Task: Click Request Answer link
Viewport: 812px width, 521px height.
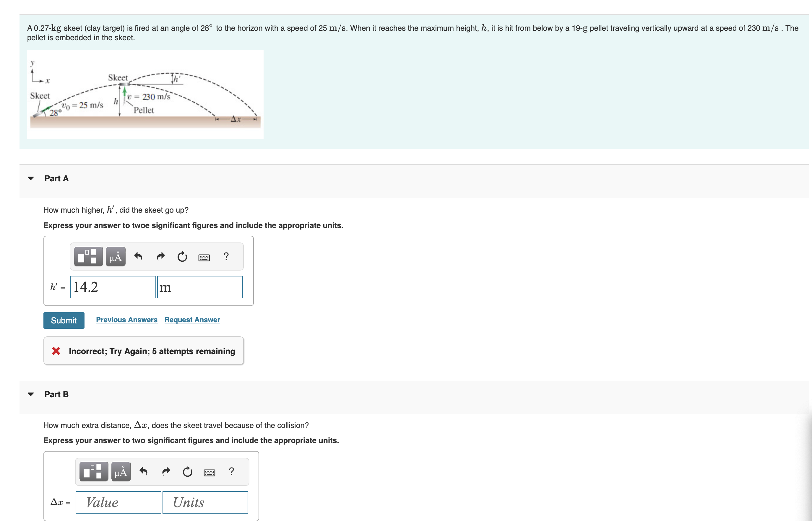Action: coord(192,320)
